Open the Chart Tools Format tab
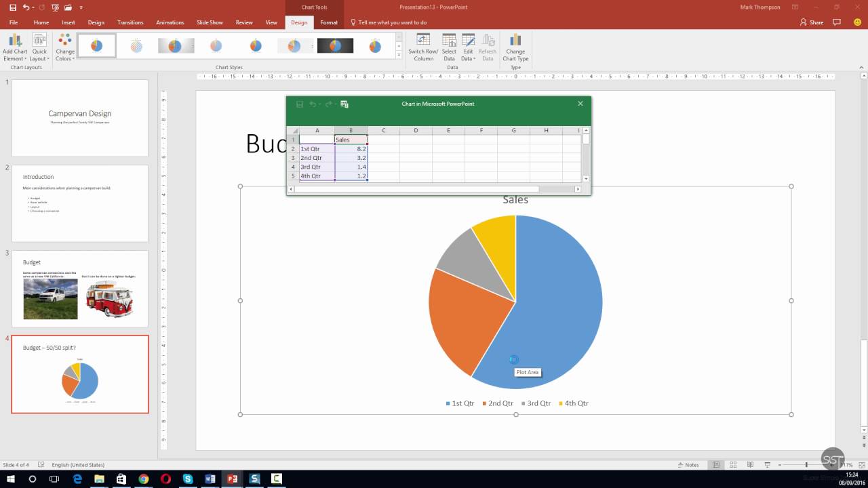 coord(329,22)
